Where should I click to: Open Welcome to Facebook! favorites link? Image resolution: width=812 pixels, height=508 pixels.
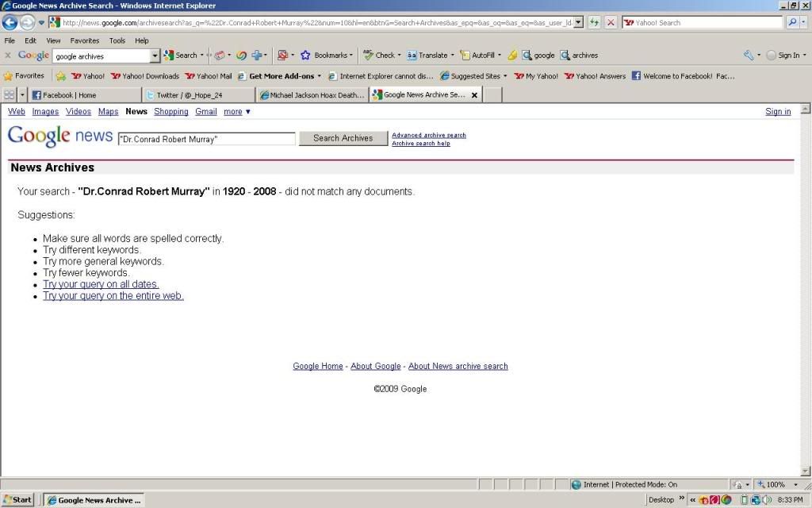tap(683, 75)
